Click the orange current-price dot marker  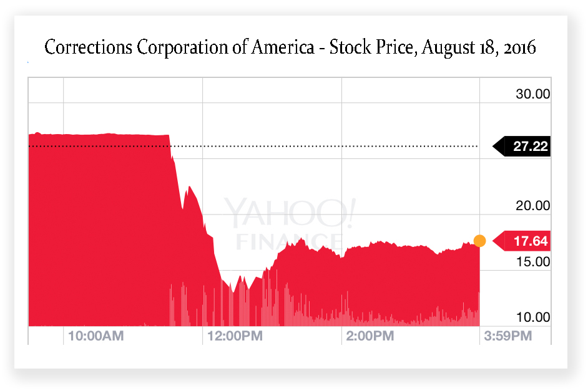(479, 241)
